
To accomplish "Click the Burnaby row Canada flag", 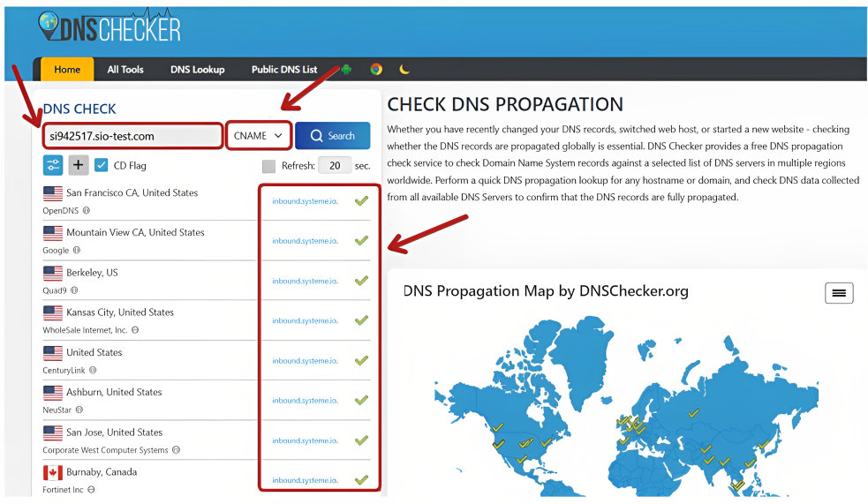I will point(53,472).
